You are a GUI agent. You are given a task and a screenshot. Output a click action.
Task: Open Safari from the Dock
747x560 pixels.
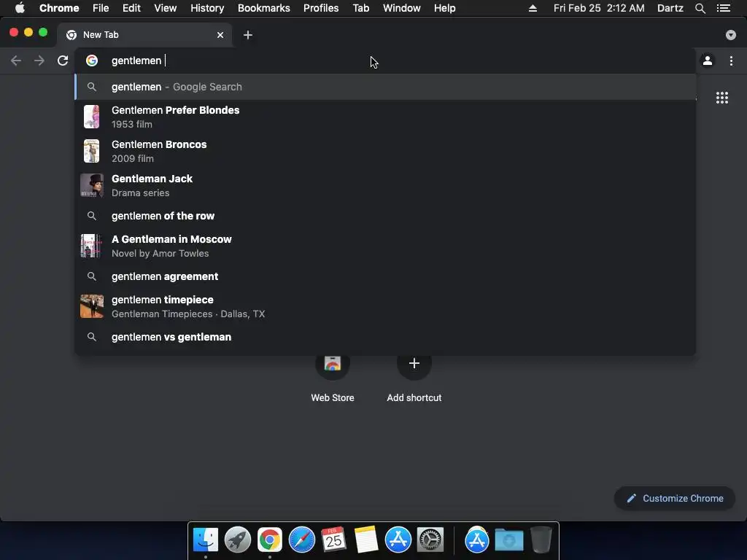[x=301, y=540]
